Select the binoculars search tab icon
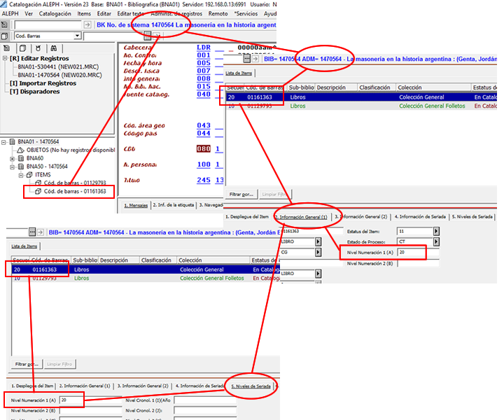Image resolution: width=504 pixels, height=420 pixels. click(x=54, y=48)
